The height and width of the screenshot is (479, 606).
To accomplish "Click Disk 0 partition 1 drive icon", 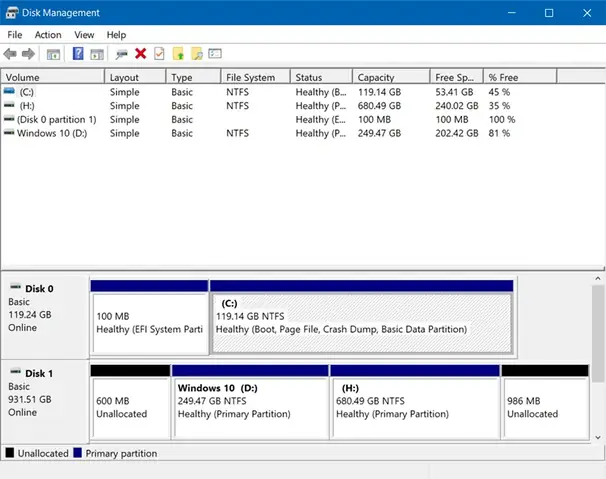I will click(9, 119).
